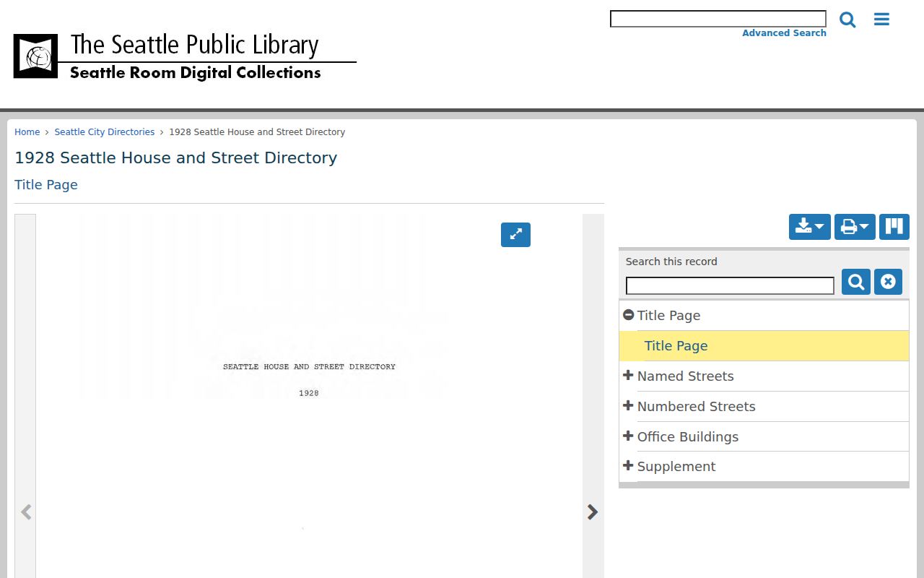Go to previous page arrow
924x578 pixels.
(x=26, y=512)
